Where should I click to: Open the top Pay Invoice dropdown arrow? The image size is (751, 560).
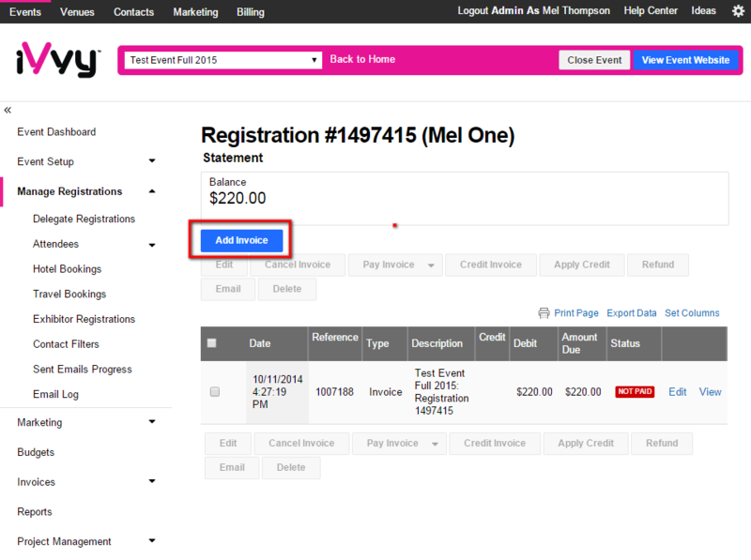431,265
